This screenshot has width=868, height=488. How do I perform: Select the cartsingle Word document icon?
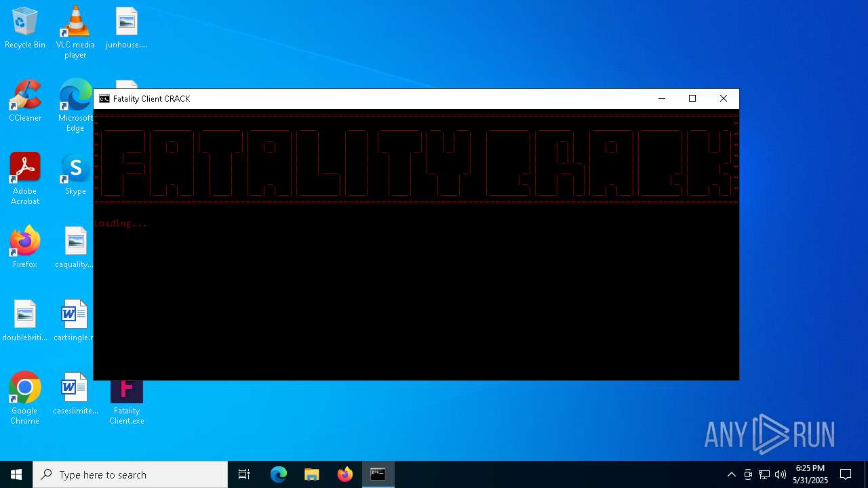tap(74, 321)
